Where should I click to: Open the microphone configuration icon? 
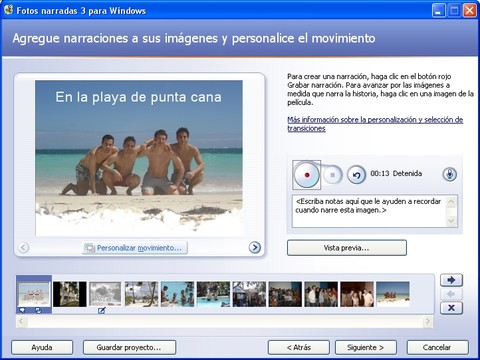point(449,174)
